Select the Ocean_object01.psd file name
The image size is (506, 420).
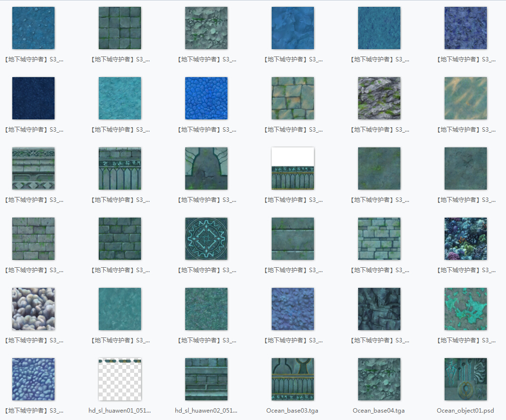click(465, 411)
